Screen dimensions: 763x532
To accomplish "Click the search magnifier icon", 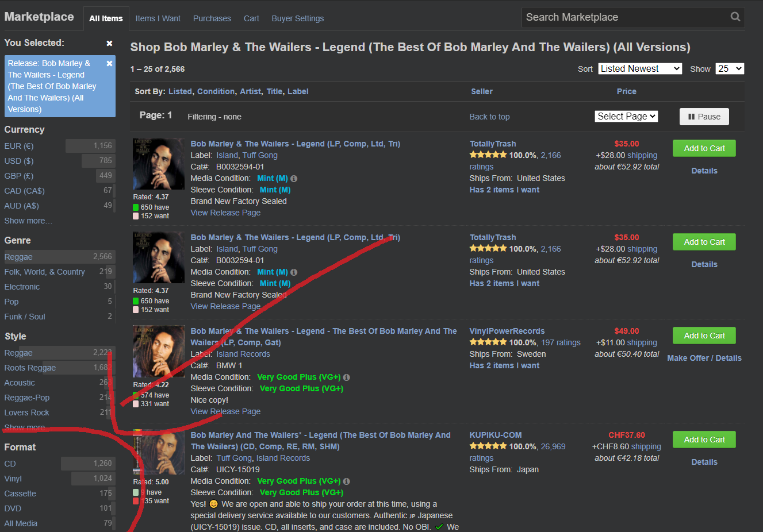I will [735, 17].
